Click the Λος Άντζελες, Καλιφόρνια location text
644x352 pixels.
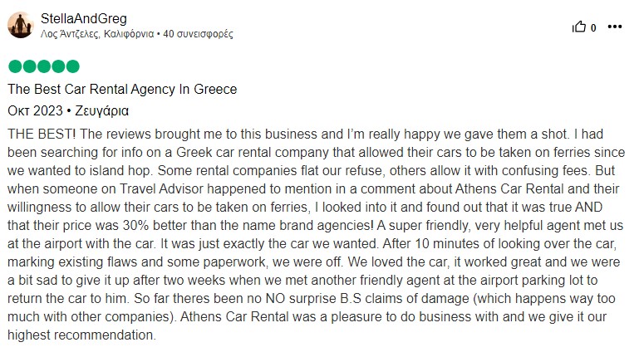point(97,34)
